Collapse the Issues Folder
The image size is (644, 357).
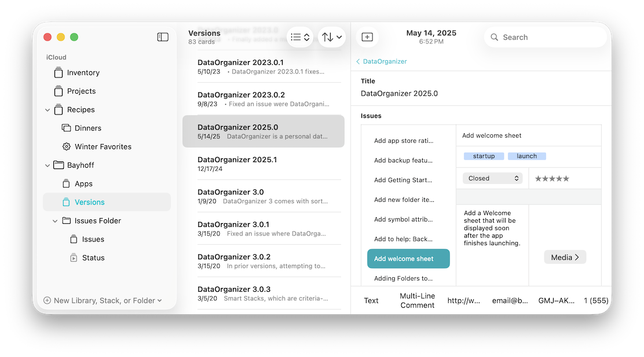pyautogui.click(x=55, y=221)
